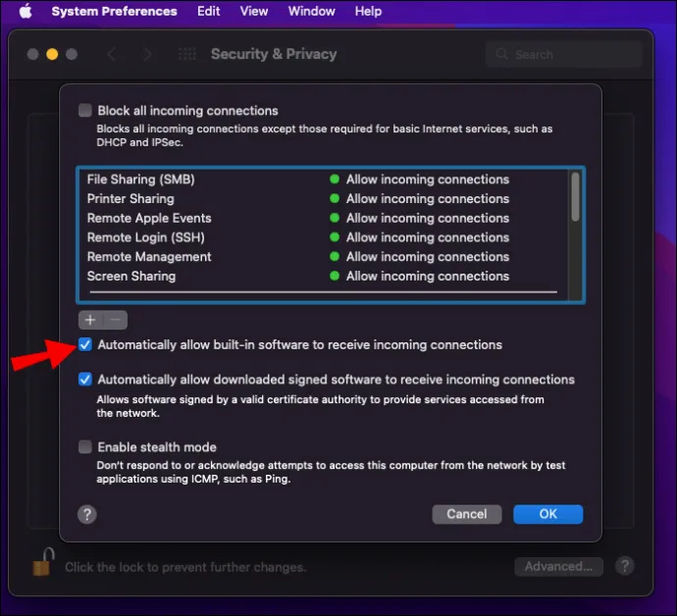The height and width of the screenshot is (616, 677).
Task: Select Remote Apple Events row
Action: 322,218
